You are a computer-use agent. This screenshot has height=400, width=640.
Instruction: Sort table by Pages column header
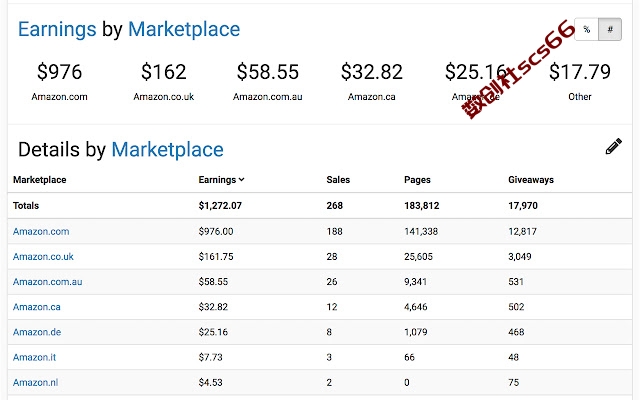[417, 180]
